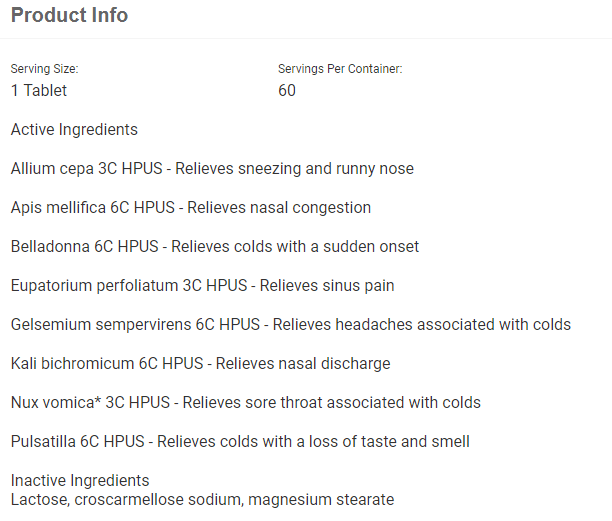Click the Inactive Ingredients heading
The height and width of the screenshot is (521, 612).
[x=80, y=480]
